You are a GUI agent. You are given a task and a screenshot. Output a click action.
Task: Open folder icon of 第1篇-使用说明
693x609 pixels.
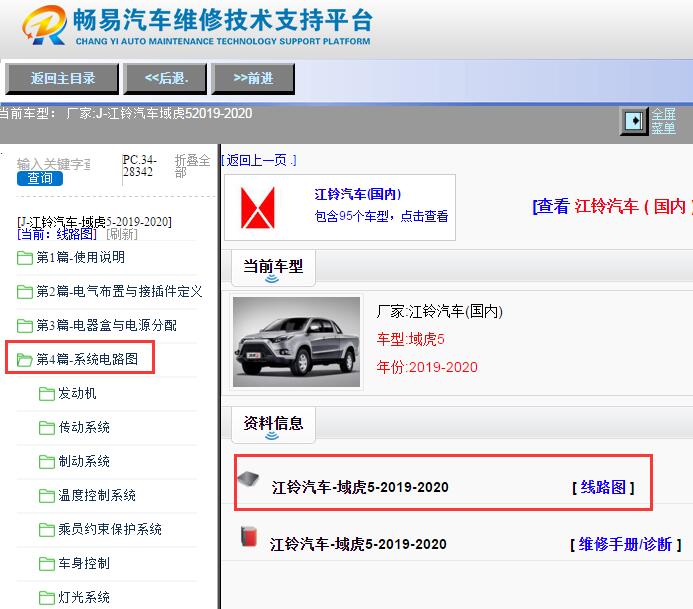pos(25,258)
